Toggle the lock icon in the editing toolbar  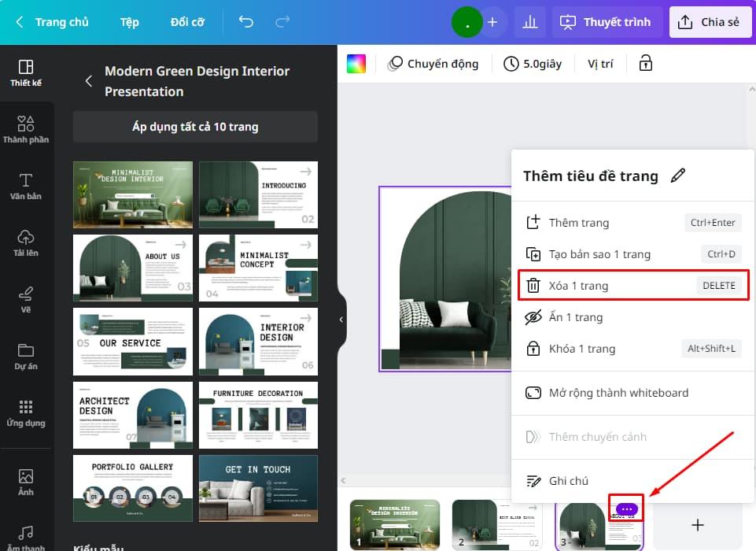pos(645,63)
